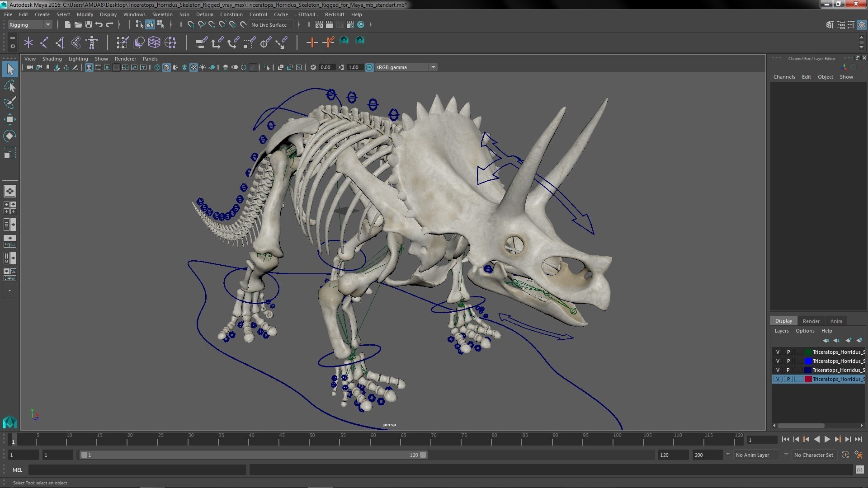The height and width of the screenshot is (488, 868).
Task: Click the red layer color swatch
Action: coord(808,379)
